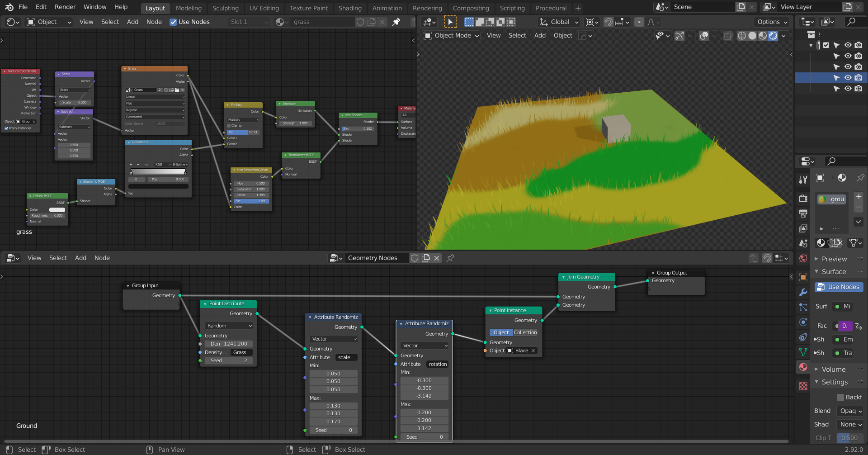868x455 pixels.
Task: Open the Object Data properties tab
Action: pyautogui.click(x=803, y=352)
